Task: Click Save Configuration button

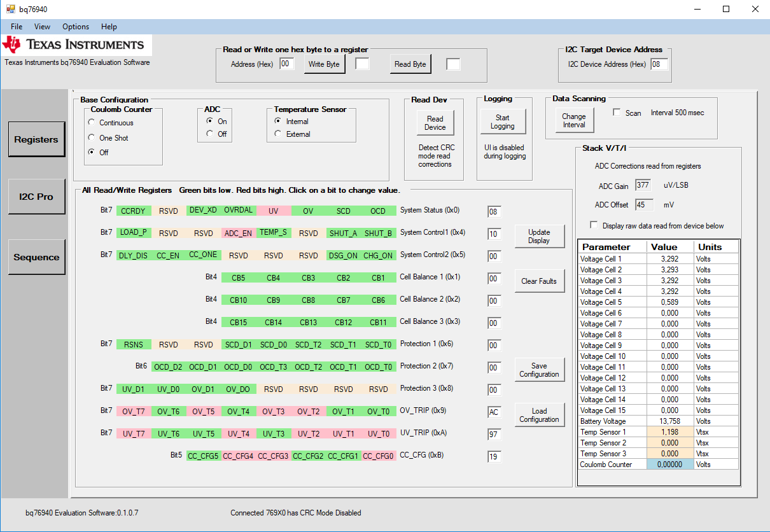Action: [x=539, y=370]
